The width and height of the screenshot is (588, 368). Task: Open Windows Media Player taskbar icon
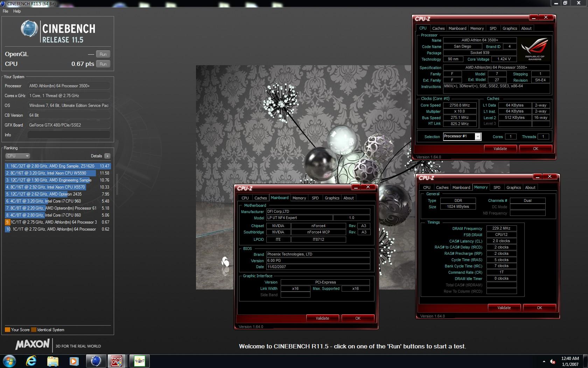click(74, 361)
